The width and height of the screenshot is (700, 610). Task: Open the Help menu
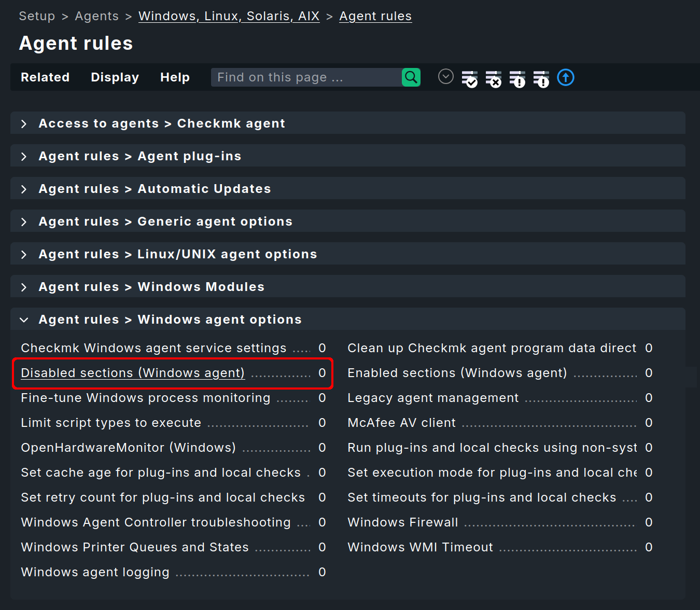pos(175,77)
